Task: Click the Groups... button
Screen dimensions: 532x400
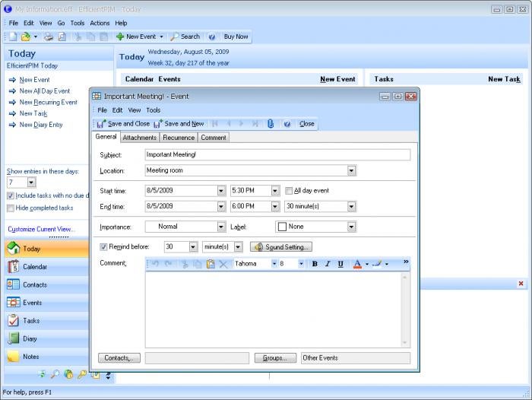Action: (275, 358)
